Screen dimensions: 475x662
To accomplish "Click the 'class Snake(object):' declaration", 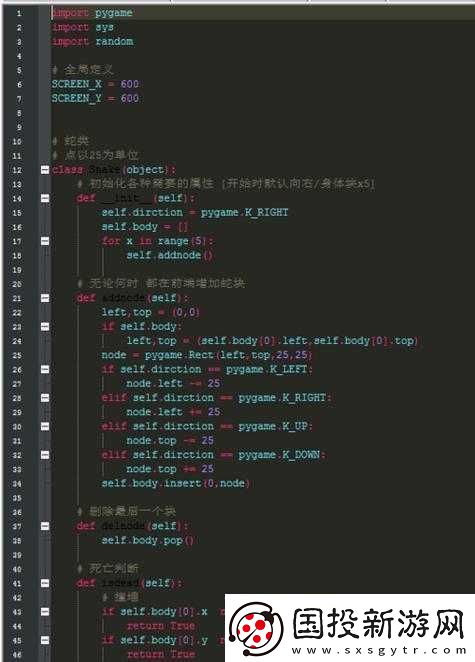I will point(114,170).
